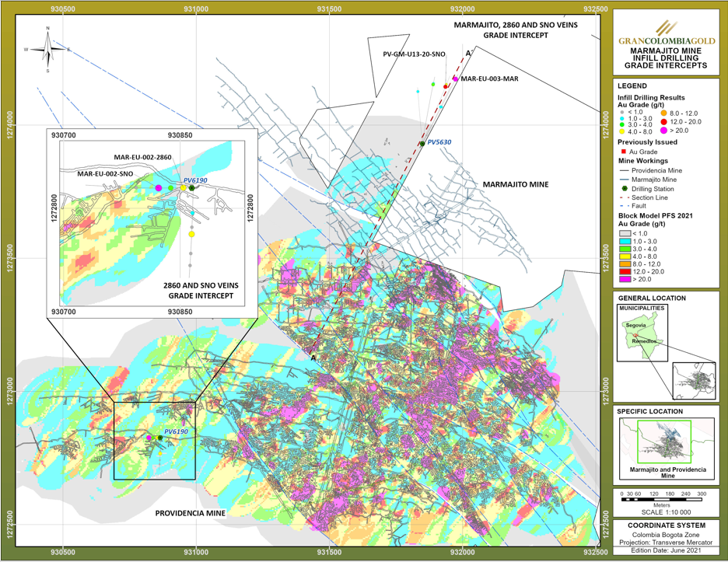This screenshot has width=728, height=562.
Task: Click the Marmajito Mine line symbol in legend
Action: click(x=624, y=180)
